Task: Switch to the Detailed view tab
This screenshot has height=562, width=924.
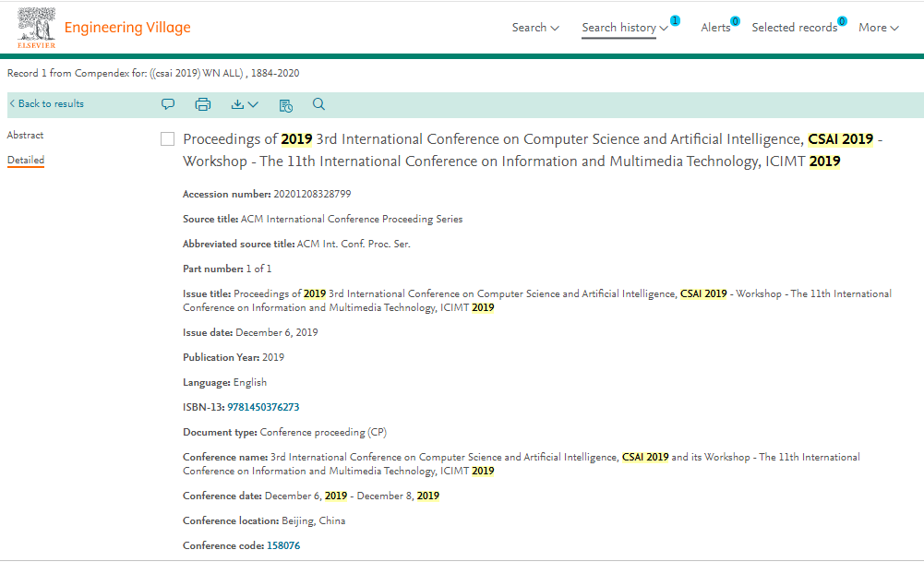Action: pyautogui.click(x=26, y=161)
